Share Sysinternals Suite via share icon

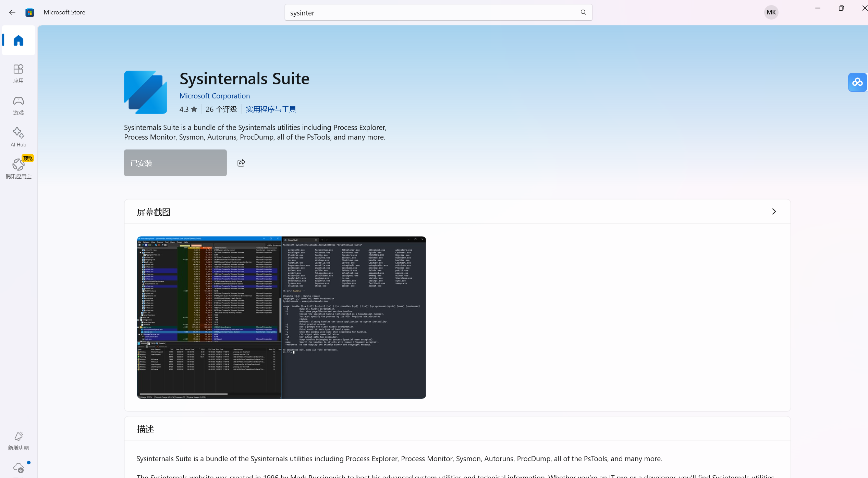pyautogui.click(x=241, y=163)
